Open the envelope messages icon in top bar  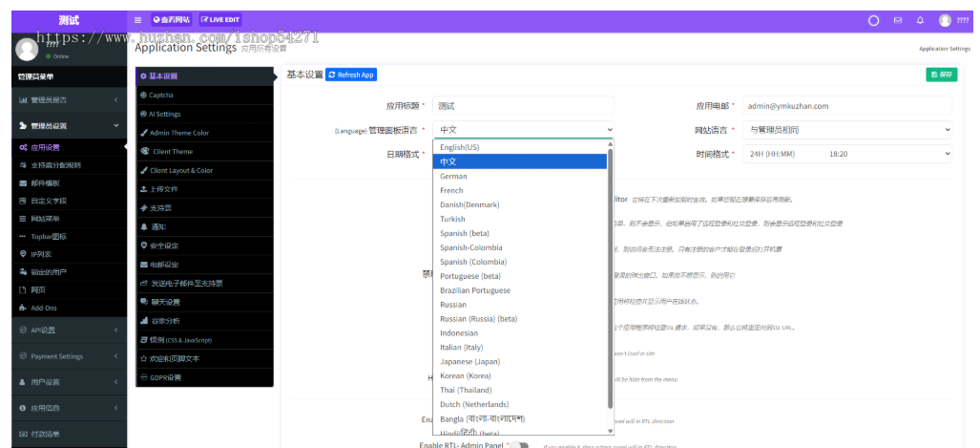click(x=898, y=21)
